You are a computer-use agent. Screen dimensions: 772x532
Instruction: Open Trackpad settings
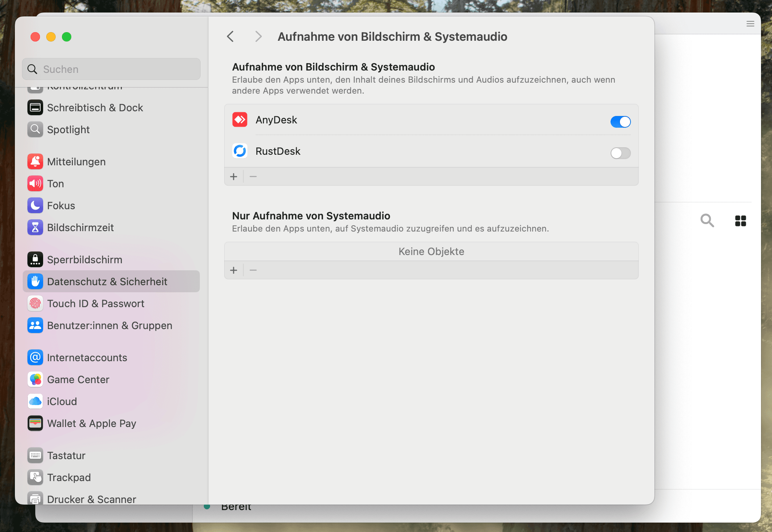click(x=111, y=477)
